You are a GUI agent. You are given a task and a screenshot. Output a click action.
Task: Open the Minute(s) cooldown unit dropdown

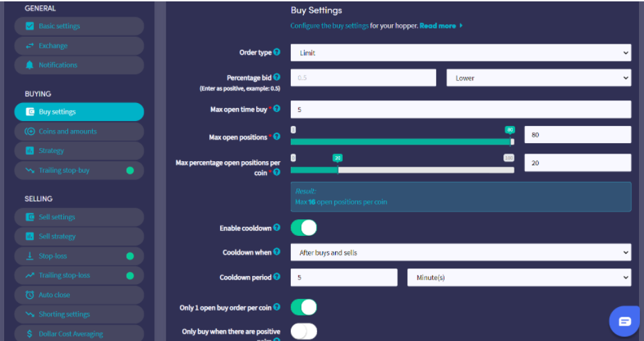tap(519, 277)
